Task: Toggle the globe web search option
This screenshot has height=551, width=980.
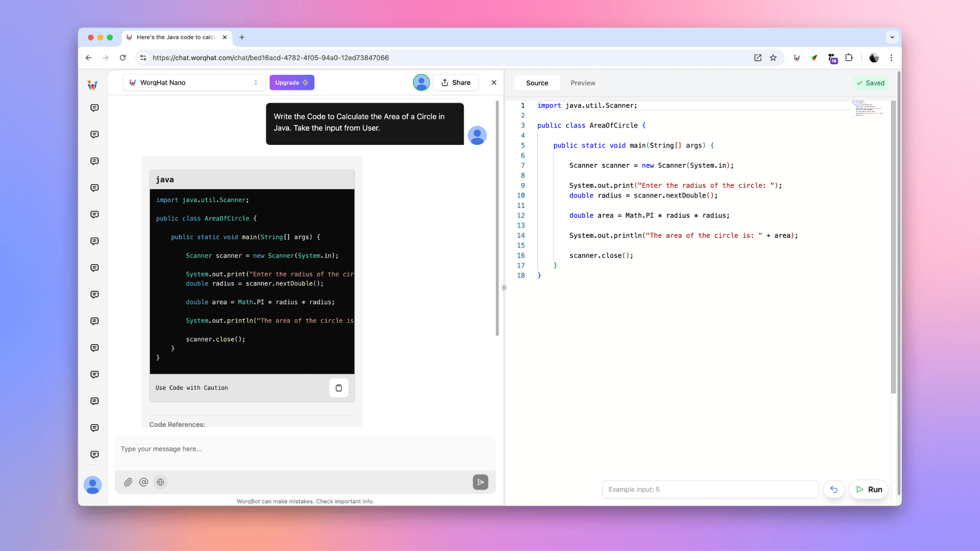Action: click(160, 482)
